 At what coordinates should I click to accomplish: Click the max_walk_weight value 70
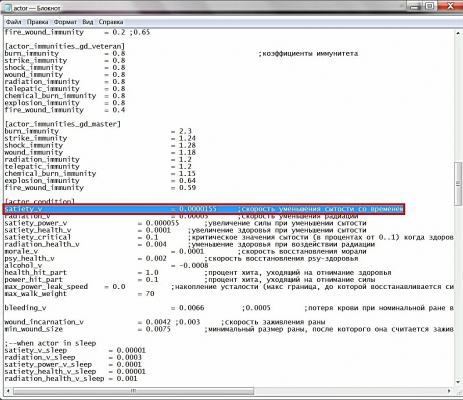click(x=150, y=294)
